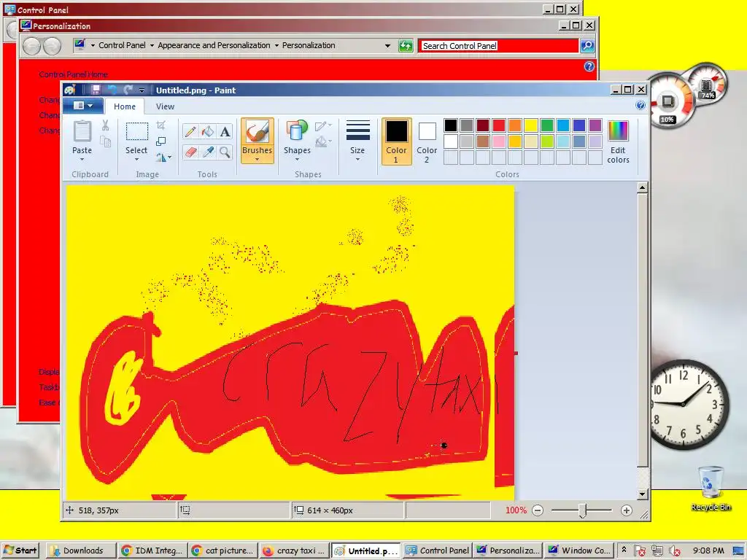Open the Size line thickness dropdown
747x560 pixels.
pyautogui.click(x=357, y=141)
